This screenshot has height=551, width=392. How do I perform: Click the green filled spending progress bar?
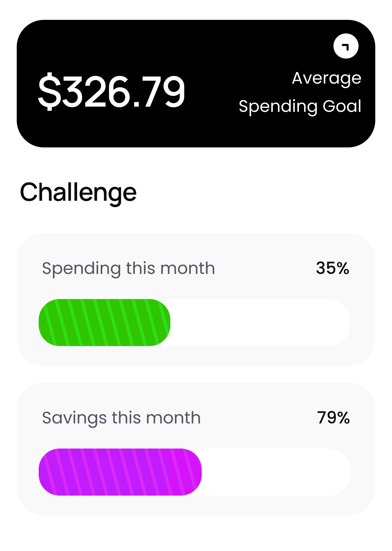pos(105,322)
